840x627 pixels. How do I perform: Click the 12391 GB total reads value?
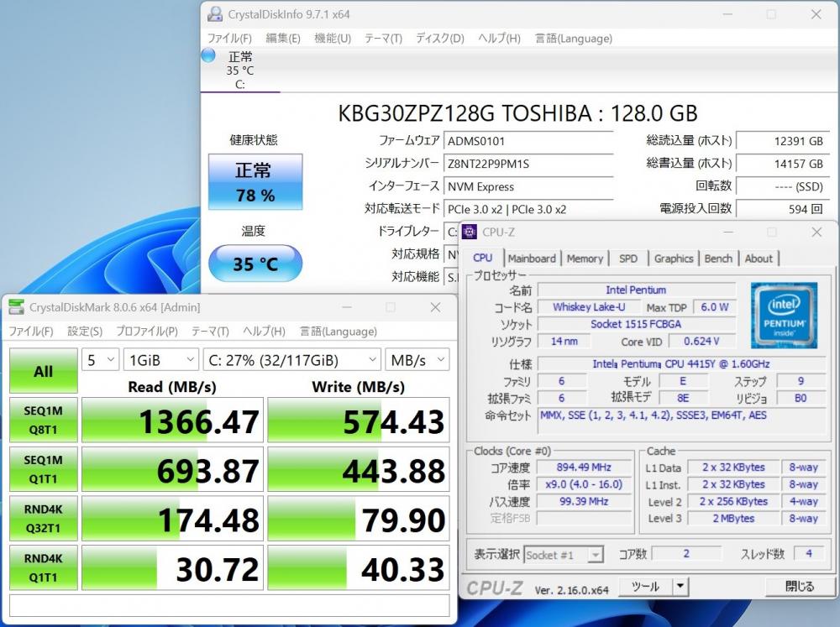(783, 141)
